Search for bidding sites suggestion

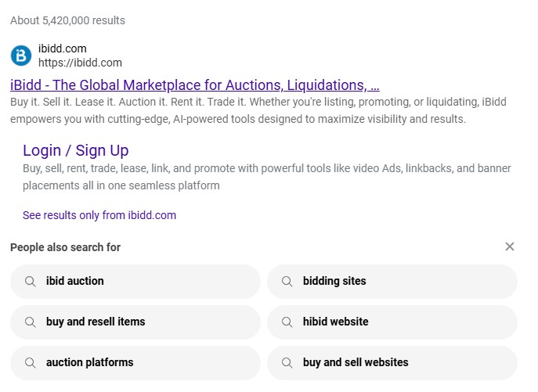(x=334, y=282)
